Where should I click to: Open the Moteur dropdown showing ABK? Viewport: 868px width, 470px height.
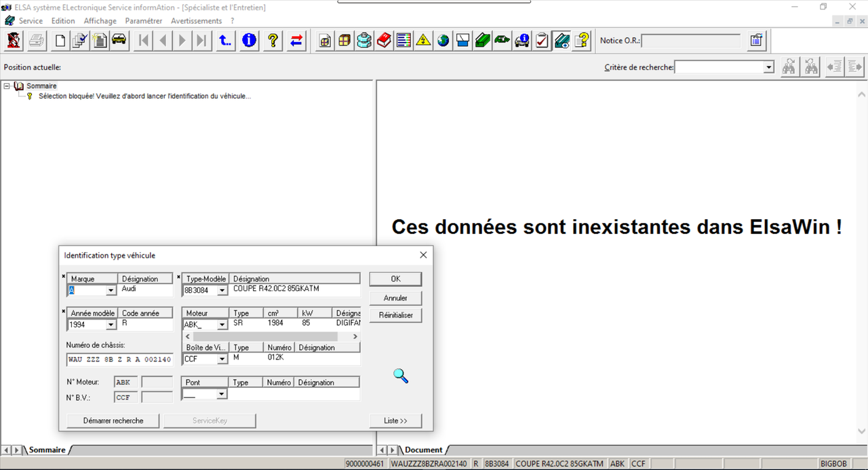tap(222, 326)
